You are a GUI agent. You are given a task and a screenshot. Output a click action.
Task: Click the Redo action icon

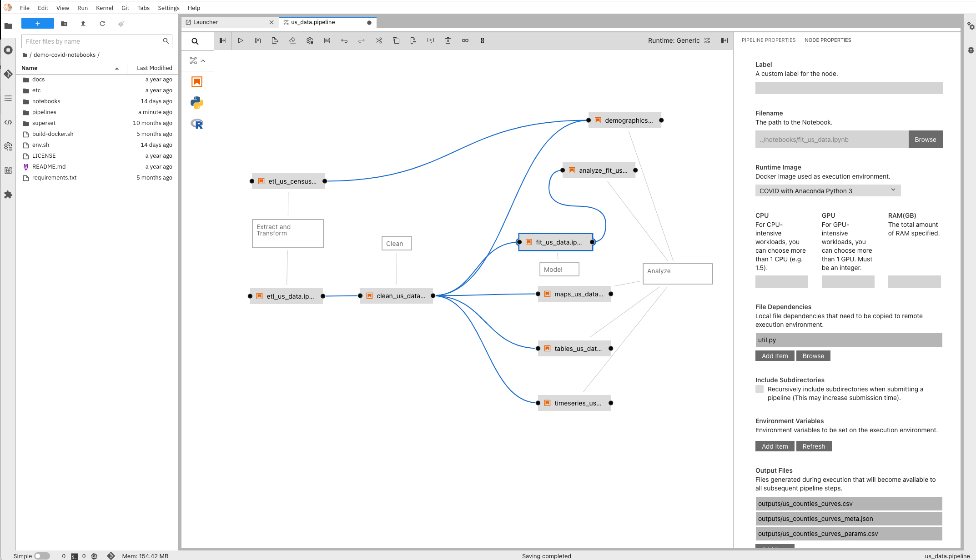[362, 40]
